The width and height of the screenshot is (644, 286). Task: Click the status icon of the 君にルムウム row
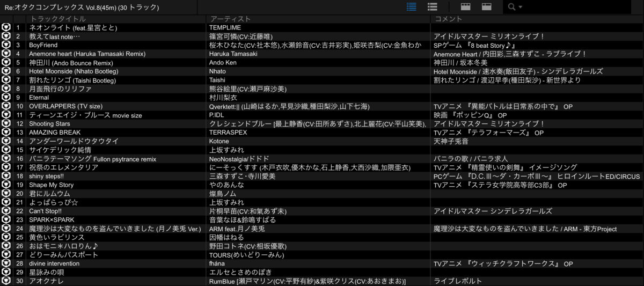(x=6, y=193)
